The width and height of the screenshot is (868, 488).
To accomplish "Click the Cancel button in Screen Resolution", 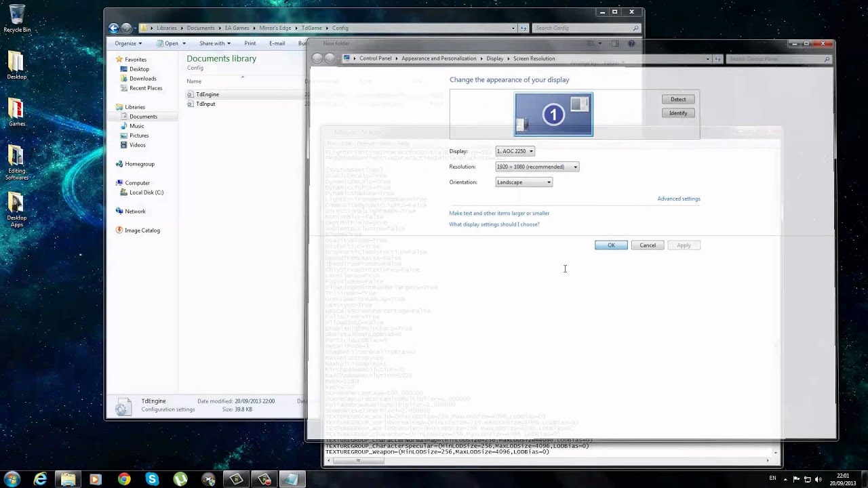I will [648, 245].
